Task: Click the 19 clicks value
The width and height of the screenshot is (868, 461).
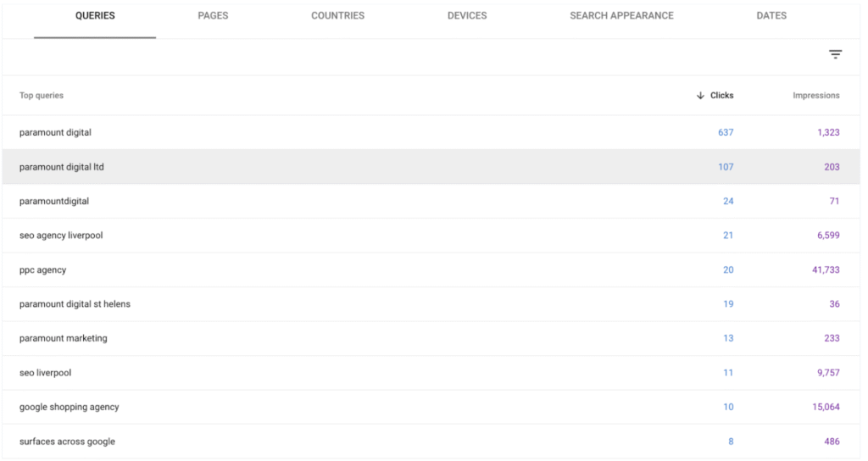Action: [x=728, y=304]
